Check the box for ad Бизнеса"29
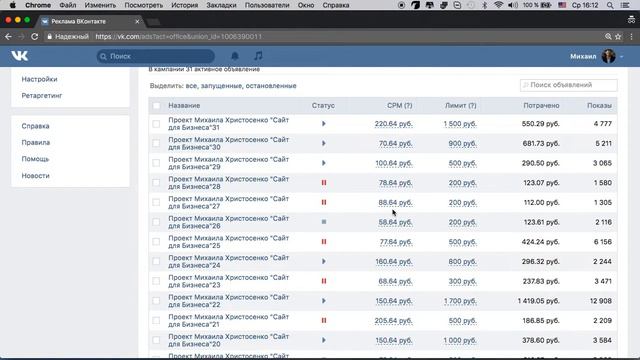 coord(156,163)
